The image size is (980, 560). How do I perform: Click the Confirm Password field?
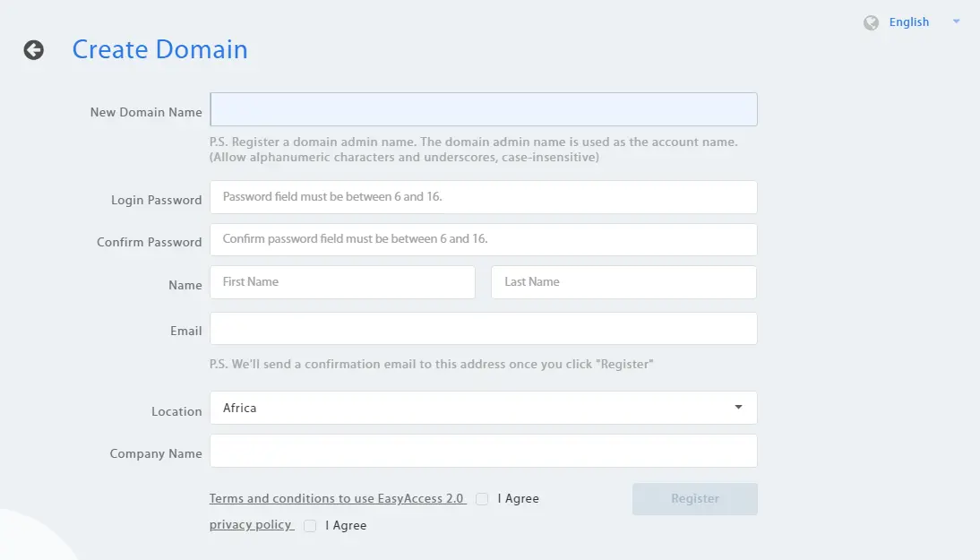483,239
